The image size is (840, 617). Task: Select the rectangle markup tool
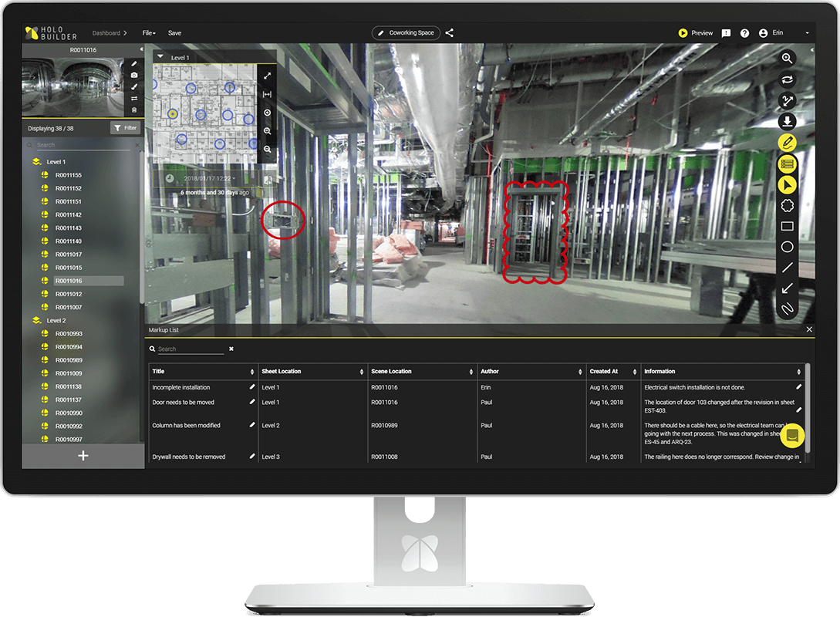pyautogui.click(x=788, y=226)
